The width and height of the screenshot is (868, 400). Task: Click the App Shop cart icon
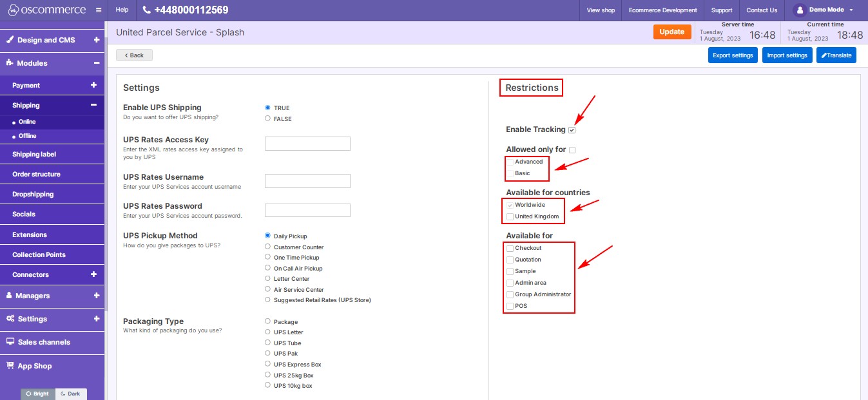click(x=10, y=365)
